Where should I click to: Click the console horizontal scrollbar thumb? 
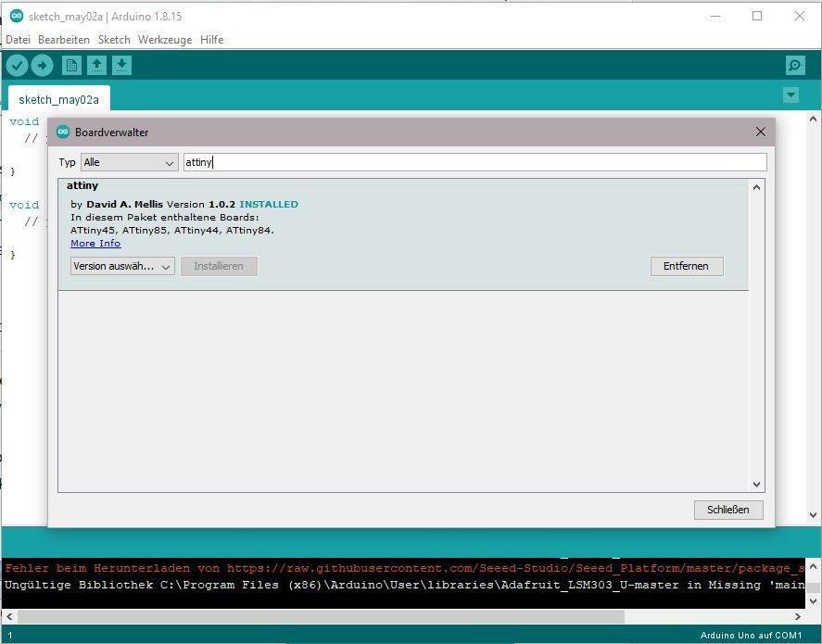pos(322,617)
